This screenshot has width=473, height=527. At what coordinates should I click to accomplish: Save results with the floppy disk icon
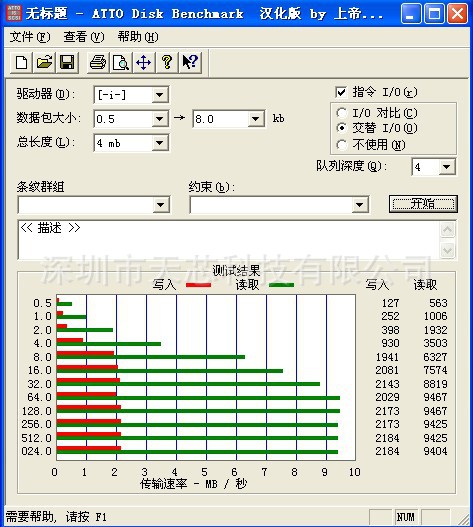67,63
